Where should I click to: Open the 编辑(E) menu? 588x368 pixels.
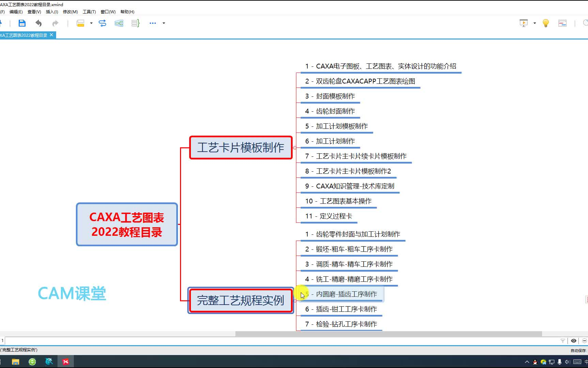click(x=16, y=12)
